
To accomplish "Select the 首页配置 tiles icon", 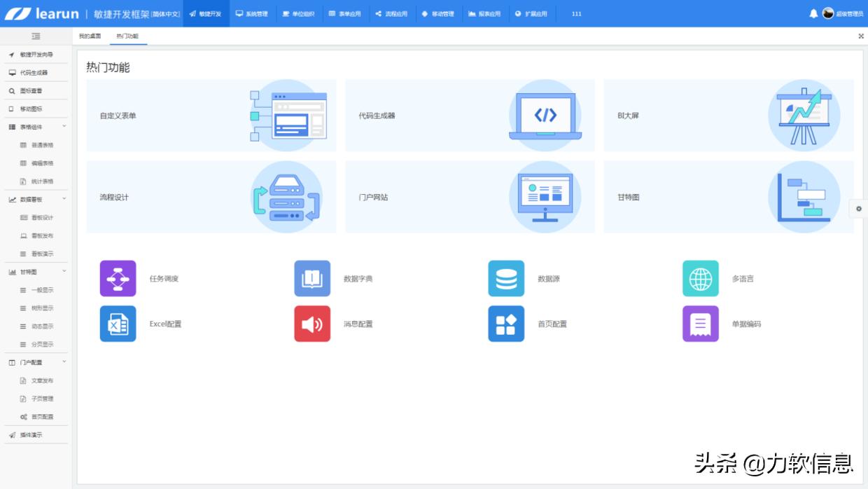I will [505, 324].
